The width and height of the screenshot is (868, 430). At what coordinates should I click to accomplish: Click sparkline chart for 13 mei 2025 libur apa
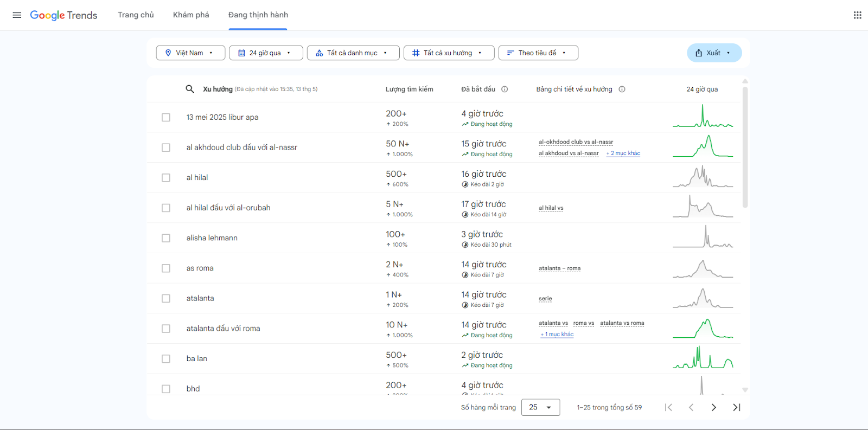(703, 116)
